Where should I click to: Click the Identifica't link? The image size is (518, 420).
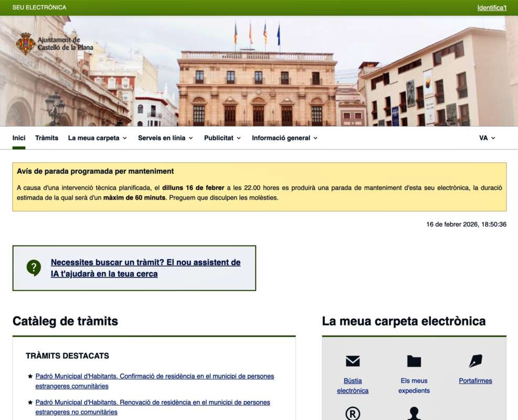coord(491,7)
